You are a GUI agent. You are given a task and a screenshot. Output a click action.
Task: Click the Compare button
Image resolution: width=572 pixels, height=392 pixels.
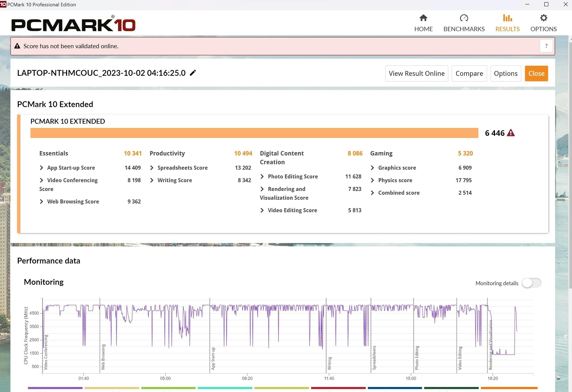click(x=469, y=73)
